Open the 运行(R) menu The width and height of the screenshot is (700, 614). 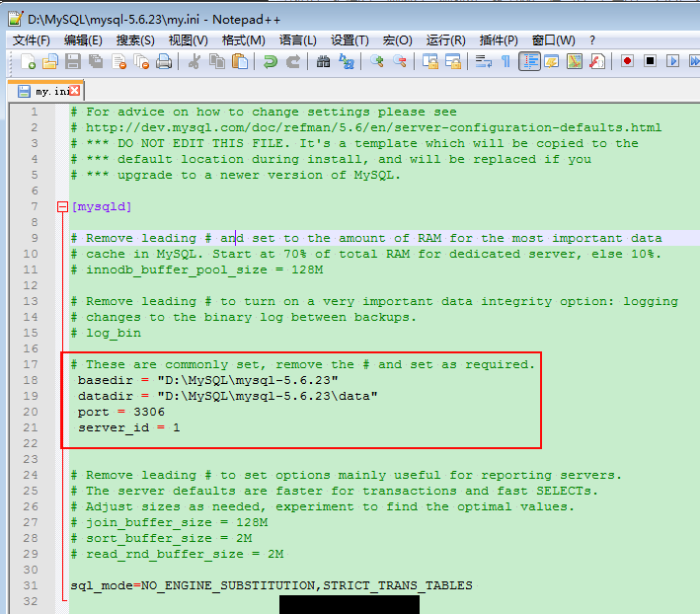pyautogui.click(x=445, y=40)
